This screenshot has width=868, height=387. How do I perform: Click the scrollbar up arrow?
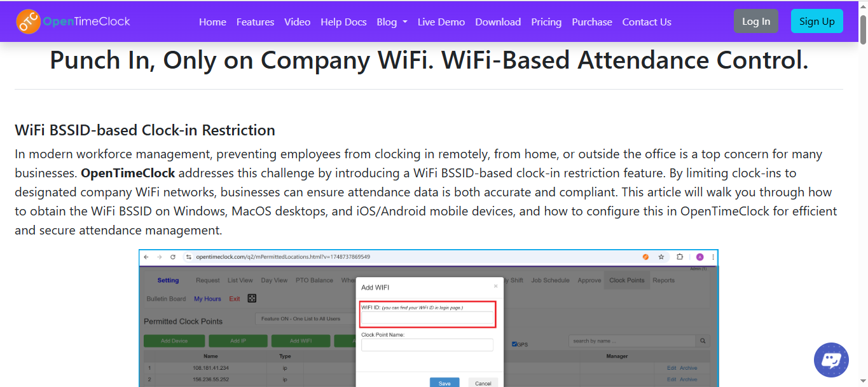click(x=863, y=6)
